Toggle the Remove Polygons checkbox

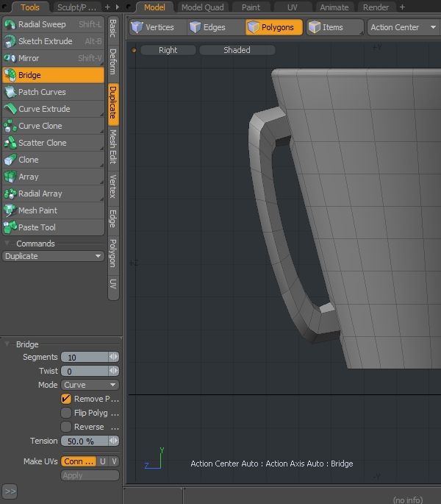pos(66,399)
